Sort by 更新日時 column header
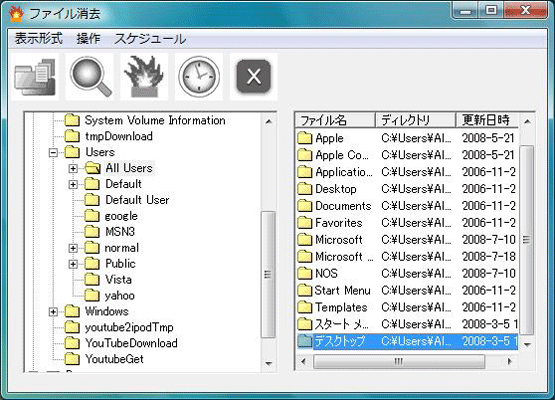The height and width of the screenshot is (400, 555). click(x=487, y=120)
